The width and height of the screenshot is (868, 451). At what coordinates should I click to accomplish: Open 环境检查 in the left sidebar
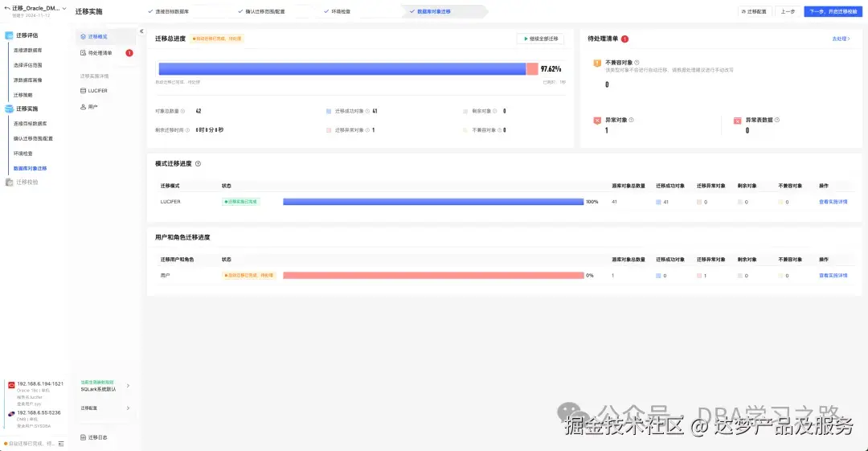(x=23, y=154)
